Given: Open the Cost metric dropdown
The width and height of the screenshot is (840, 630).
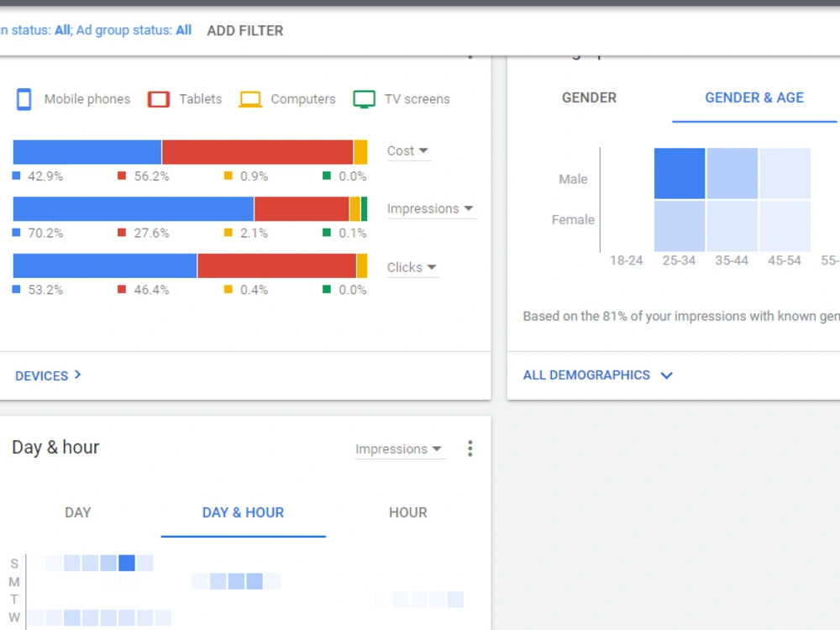Looking at the screenshot, I should 407,151.
